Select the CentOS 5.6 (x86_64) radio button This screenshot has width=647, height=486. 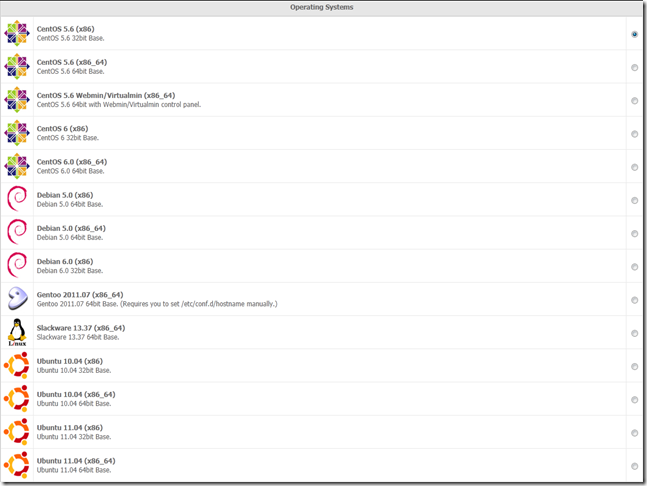[x=635, y=67]
